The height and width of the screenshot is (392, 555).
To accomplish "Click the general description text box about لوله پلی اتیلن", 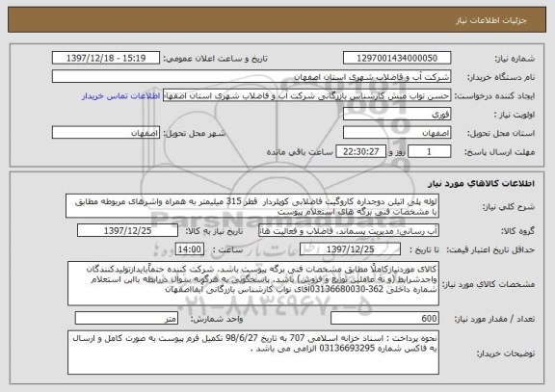I will click(252, 206).
